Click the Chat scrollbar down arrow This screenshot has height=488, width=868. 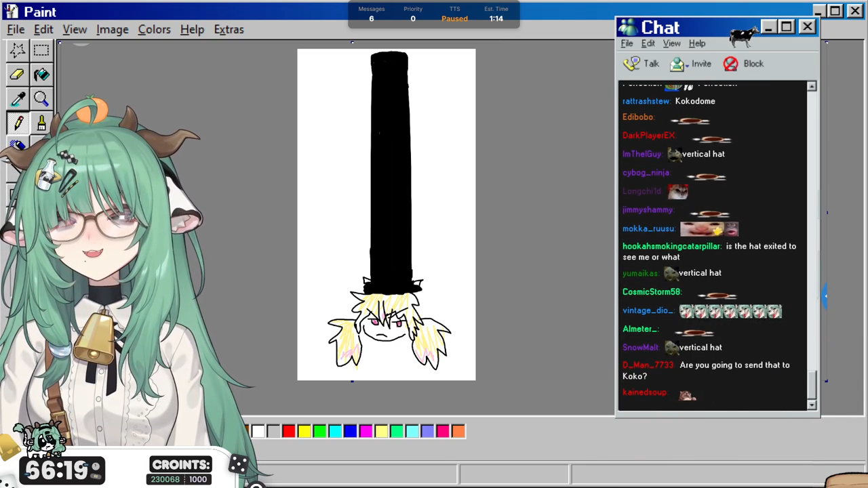[812, 405]
